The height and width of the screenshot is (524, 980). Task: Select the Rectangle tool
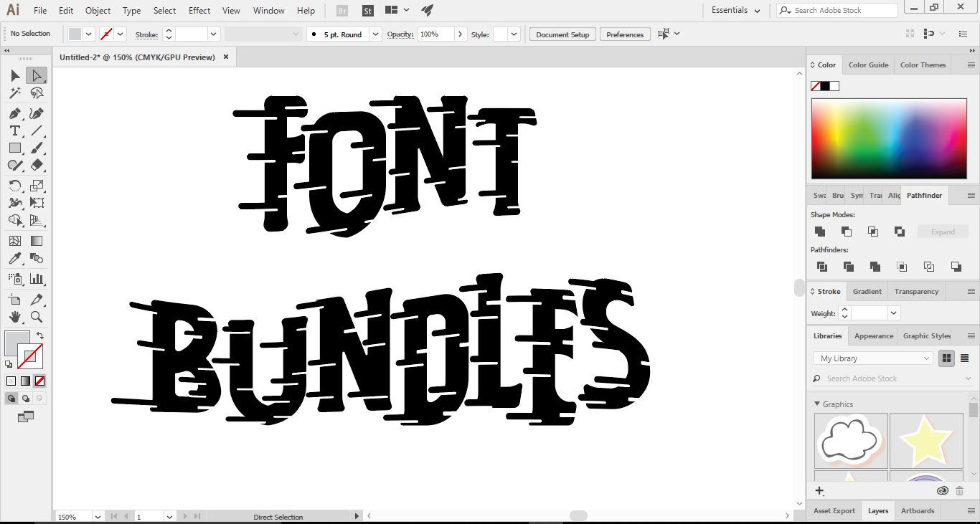(x=15, y=148)
